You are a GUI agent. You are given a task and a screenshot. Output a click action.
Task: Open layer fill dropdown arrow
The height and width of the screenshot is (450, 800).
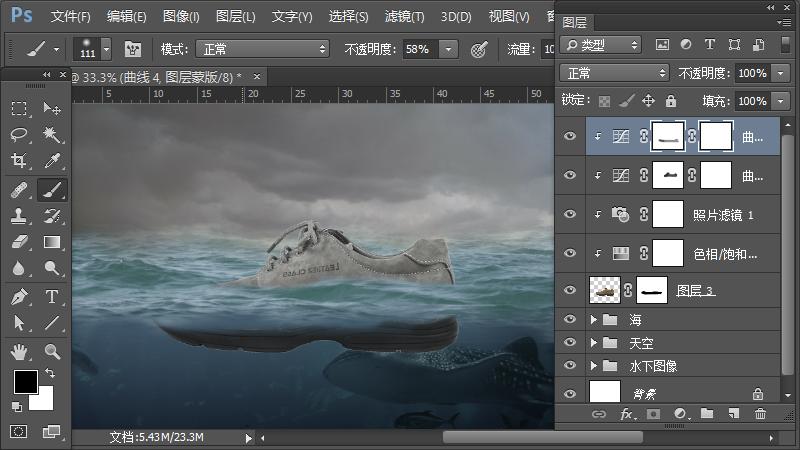(781, 101)
